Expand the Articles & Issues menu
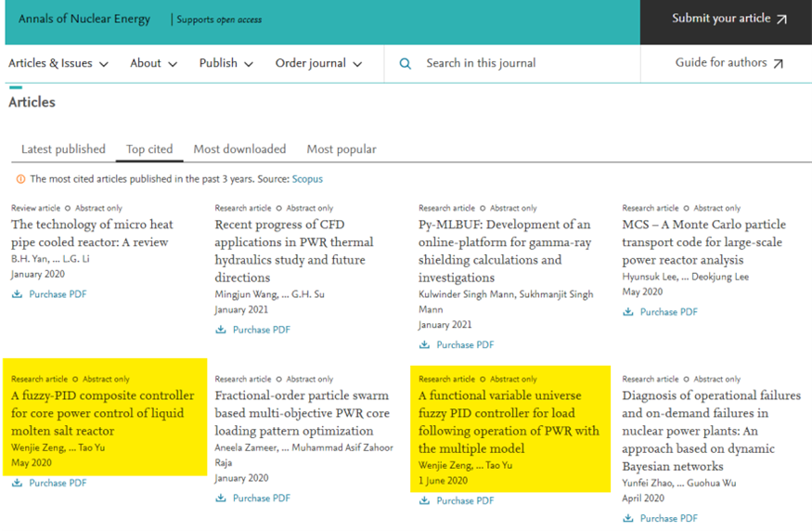This screenshot has width=812, height=531. pyautogui.click(x=58, y=64)
